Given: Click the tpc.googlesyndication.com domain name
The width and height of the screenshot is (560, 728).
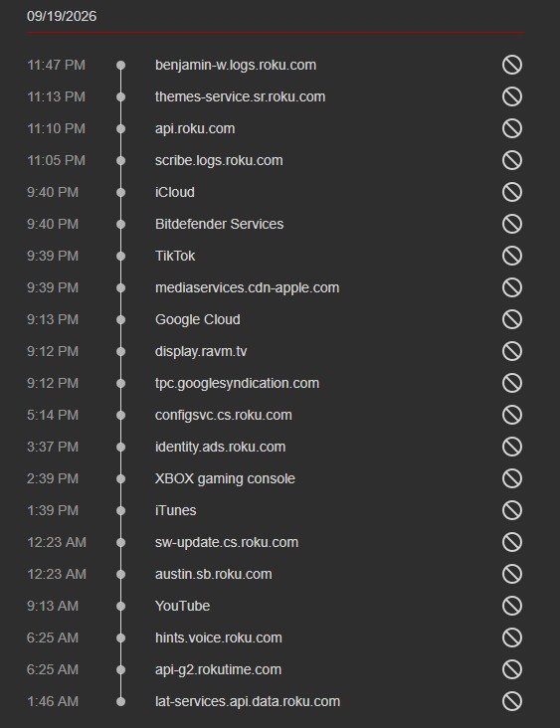Looking at the screenshot, I should pos(238,383).
